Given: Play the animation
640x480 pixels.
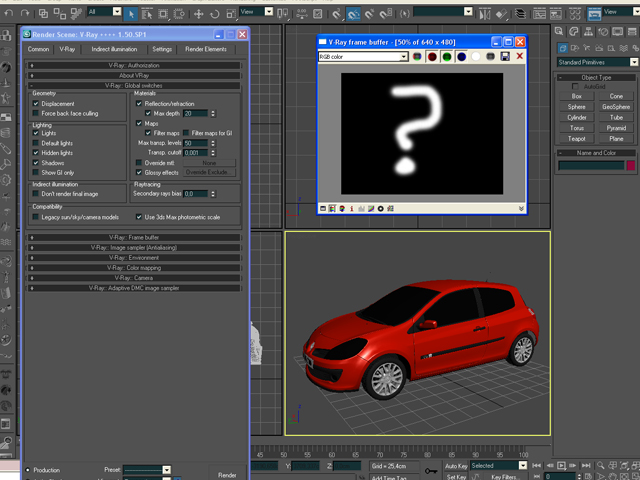Looking at the screenshot, I should [562, 466].
